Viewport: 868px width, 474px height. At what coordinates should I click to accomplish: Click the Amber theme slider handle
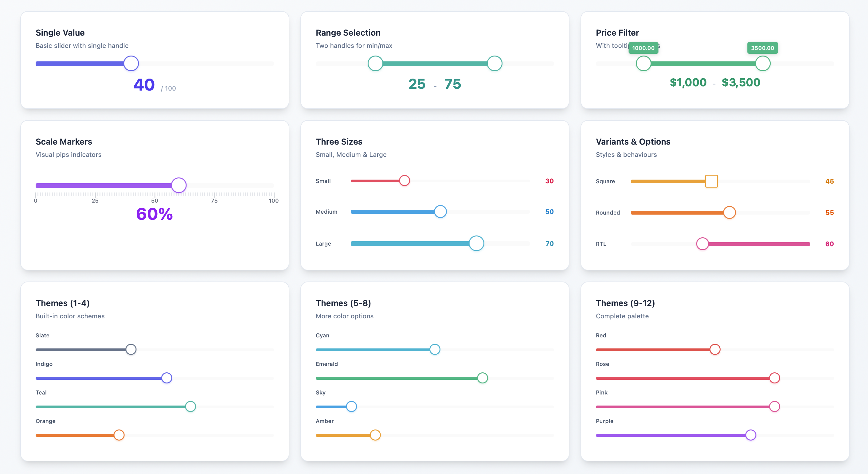point(375,435)
